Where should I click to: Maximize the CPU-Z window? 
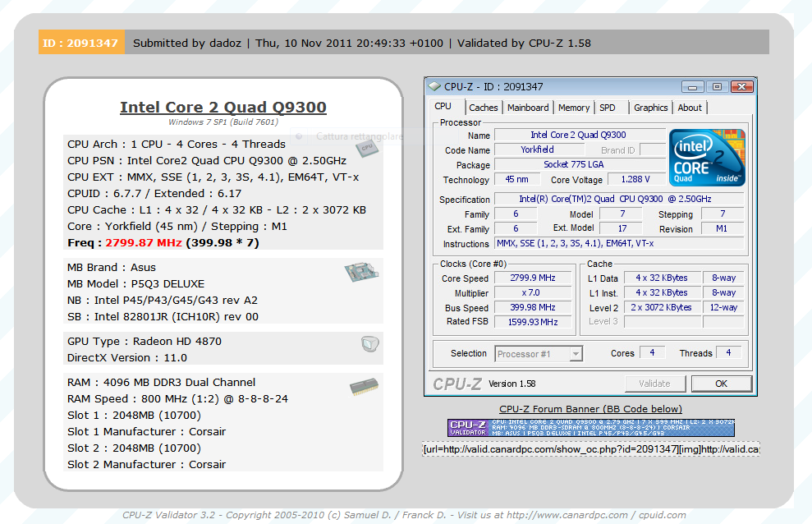[x=718, y=87]
